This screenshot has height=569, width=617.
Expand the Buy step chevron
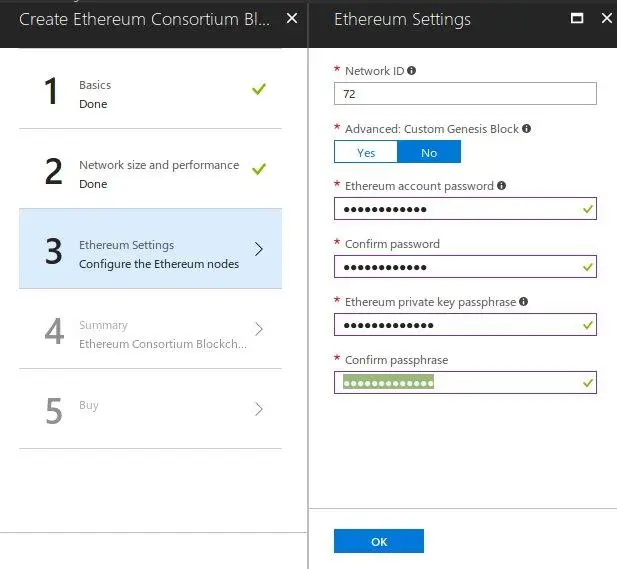(259, 408)
